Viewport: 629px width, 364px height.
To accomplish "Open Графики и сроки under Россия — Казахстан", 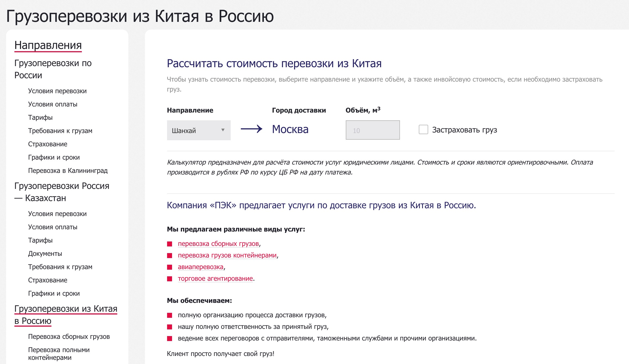I will pyautogui.click(x=54, y=293).
